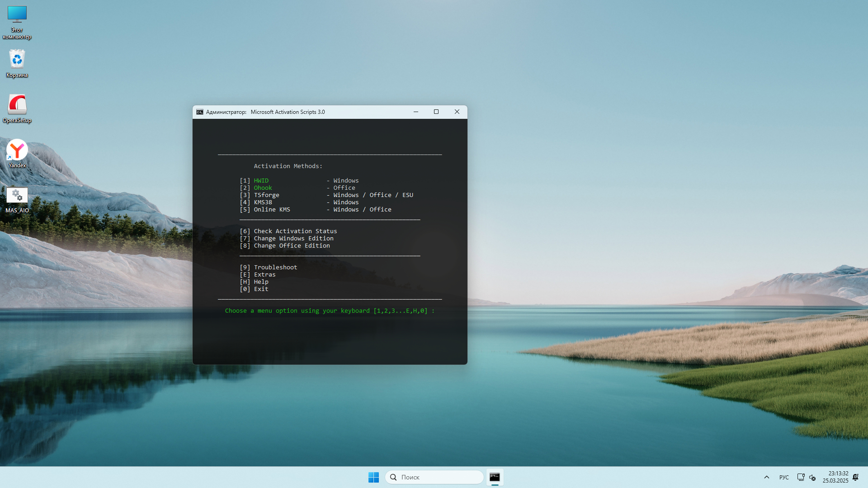The image size is (868, 488).
Task: Open the network status tray icon
Action: (x=801, y=477)
